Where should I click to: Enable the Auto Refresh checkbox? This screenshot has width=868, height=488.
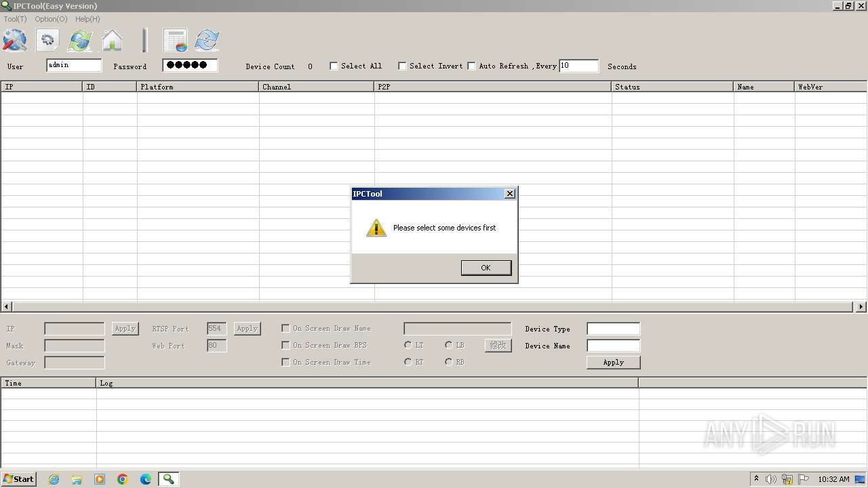click(472, 66)
